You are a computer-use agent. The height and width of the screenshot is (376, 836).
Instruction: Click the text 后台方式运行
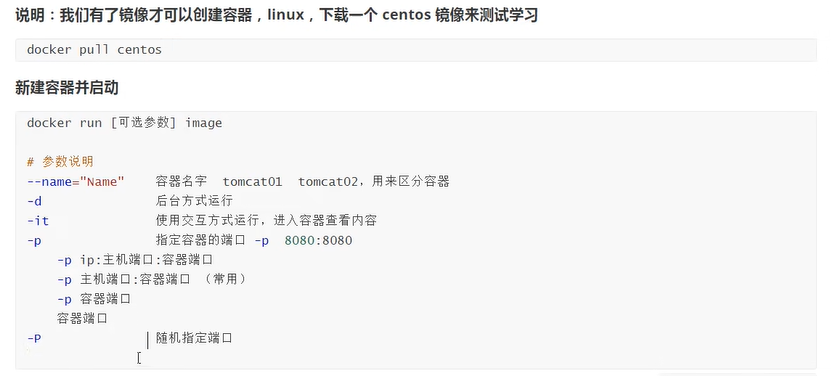click(194, 201)
